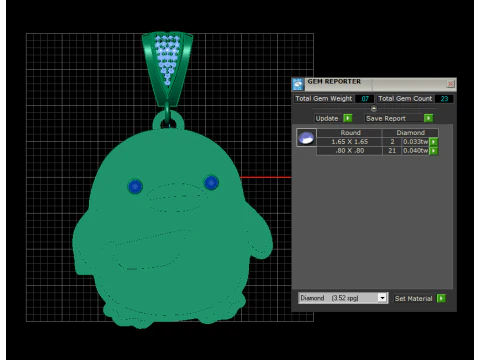This screenshot has height=360, width=480.
Task: Click the Round column header
Action: point(350,133)
